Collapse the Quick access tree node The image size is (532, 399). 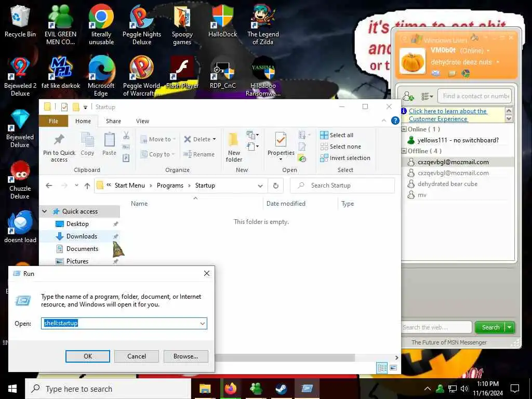45,211
